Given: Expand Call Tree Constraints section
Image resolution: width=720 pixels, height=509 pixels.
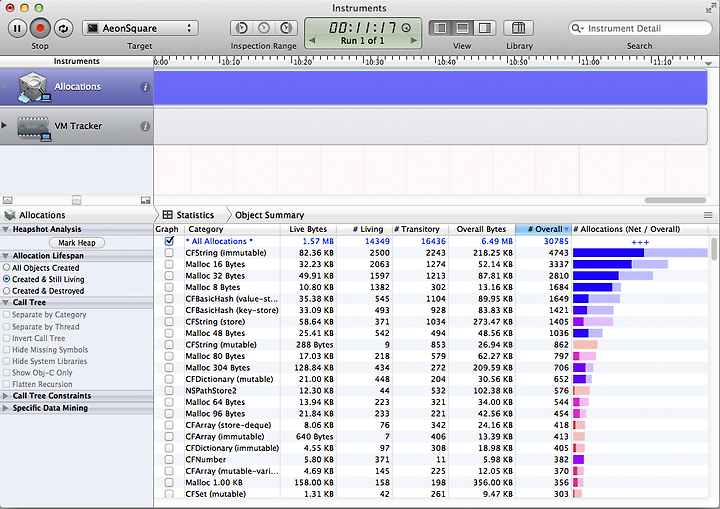Looking at the screenshot, I should pyautogui.click(x=6, y=396).
